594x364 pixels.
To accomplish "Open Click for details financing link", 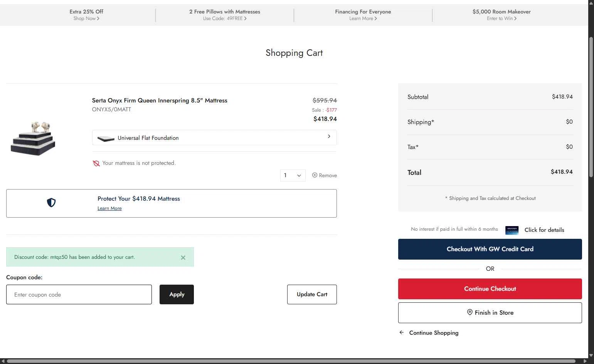I will 544,230.
